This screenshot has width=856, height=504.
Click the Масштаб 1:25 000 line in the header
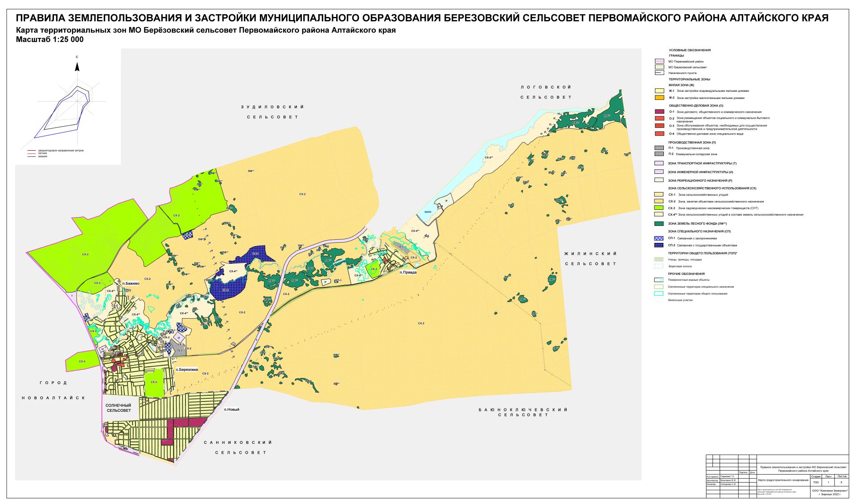pos(49,39)
